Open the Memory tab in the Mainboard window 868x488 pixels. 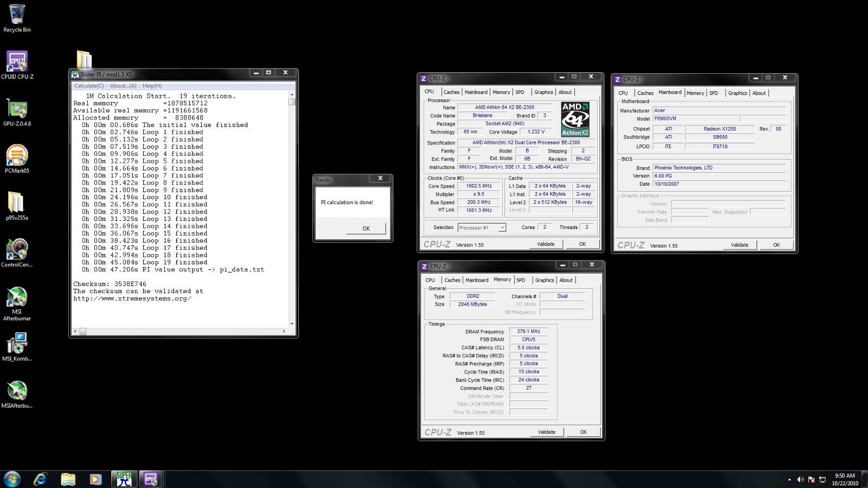tap(695, 93)
